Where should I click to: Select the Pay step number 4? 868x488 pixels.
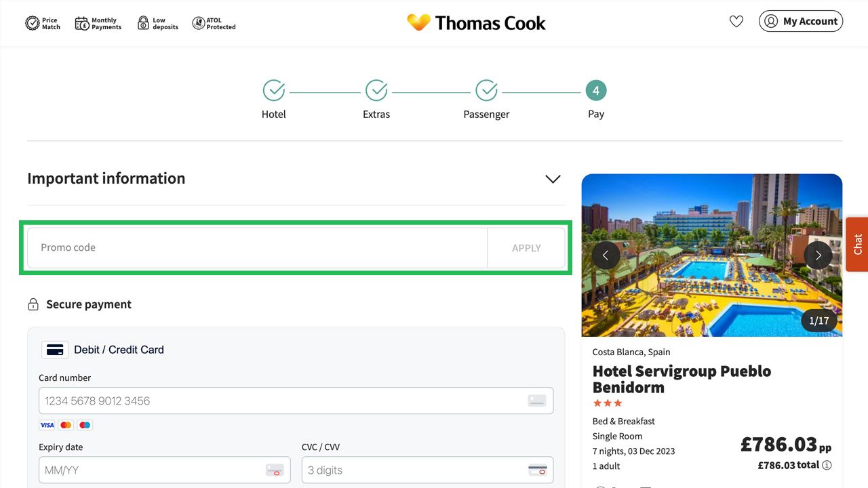click(596, 90)
